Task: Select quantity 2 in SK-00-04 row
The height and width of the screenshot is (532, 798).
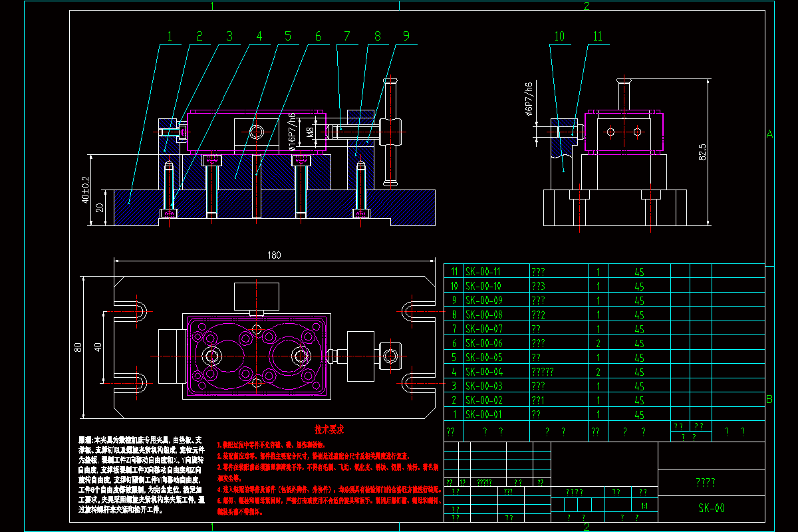Action: pyautogui.click(x=598, y=372)
